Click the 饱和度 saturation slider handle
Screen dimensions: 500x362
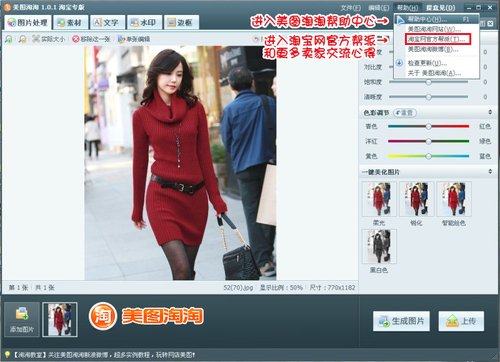(x=429, y=82)
